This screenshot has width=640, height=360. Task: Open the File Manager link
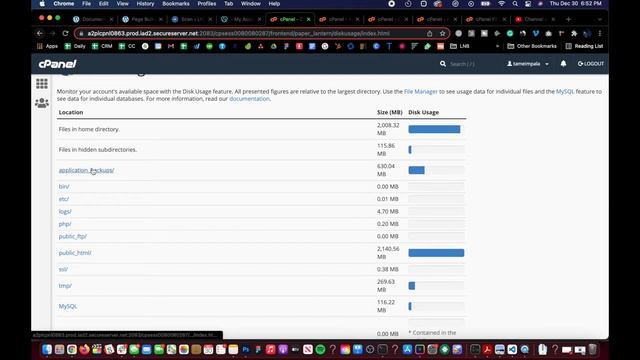pyautogui.click(x=420, y=91)
